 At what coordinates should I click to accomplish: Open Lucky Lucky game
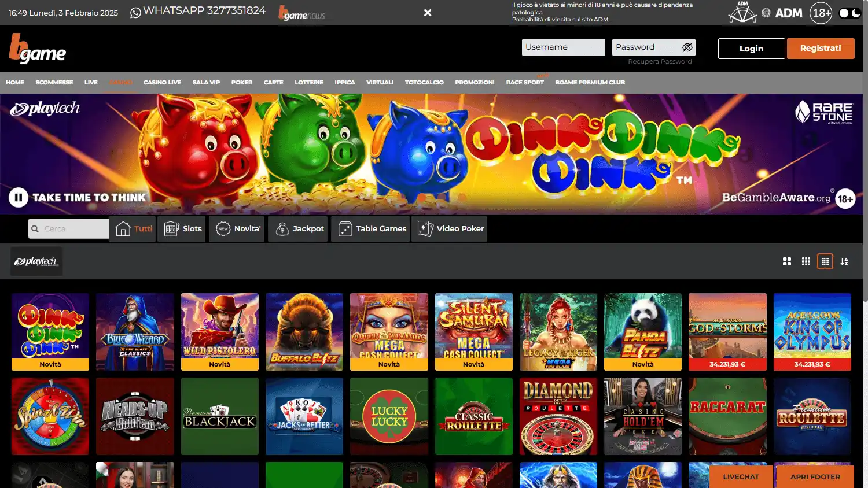[x=389, y=416]
